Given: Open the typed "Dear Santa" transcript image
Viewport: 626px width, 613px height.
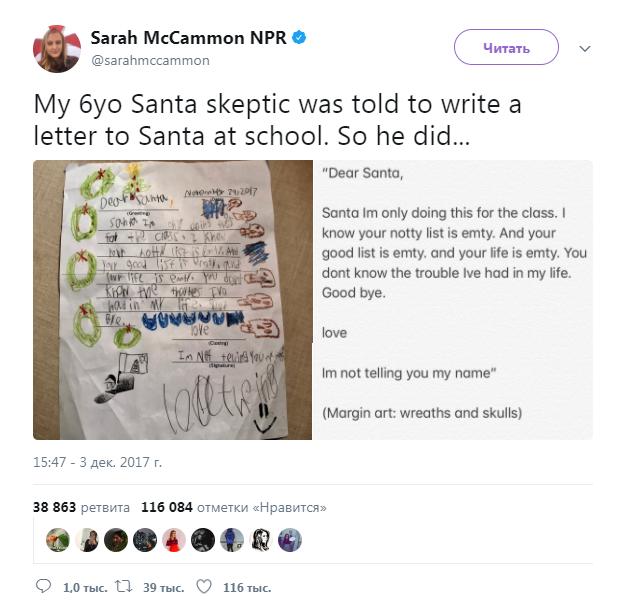Looking at the screenshot, I should 453,300.
